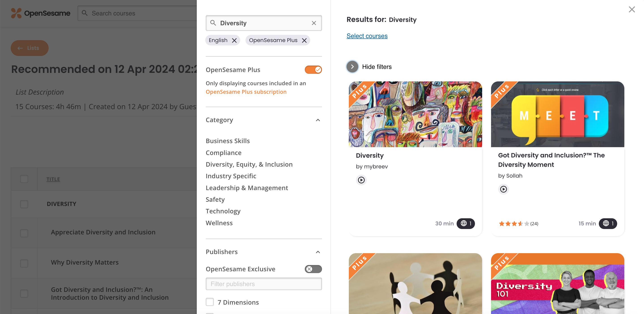This screenshot has width=644, height=314.
Task: Open OpenSesame Plus subscription link
Action: point(246,92)
